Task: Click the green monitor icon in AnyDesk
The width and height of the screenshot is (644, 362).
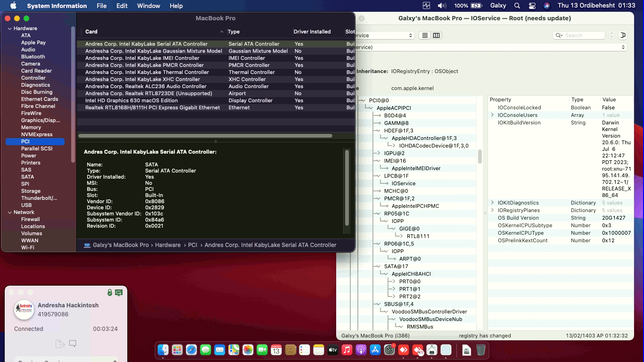Action: 119,293
